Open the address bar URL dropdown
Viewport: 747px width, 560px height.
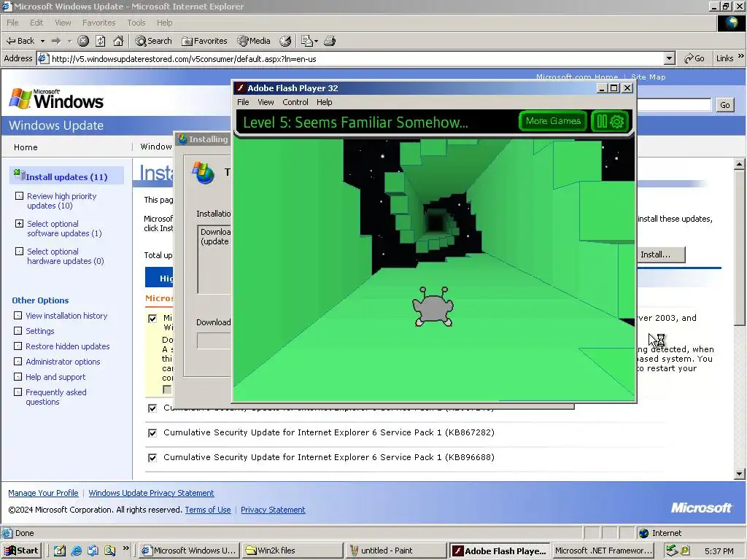tap(670, 58)
